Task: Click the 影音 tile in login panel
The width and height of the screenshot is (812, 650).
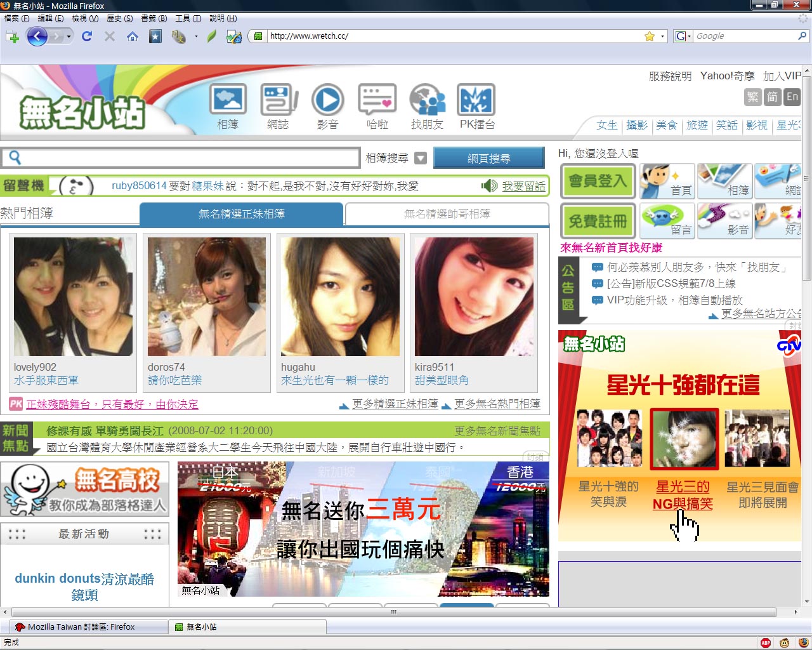Action: click(724, 221)
